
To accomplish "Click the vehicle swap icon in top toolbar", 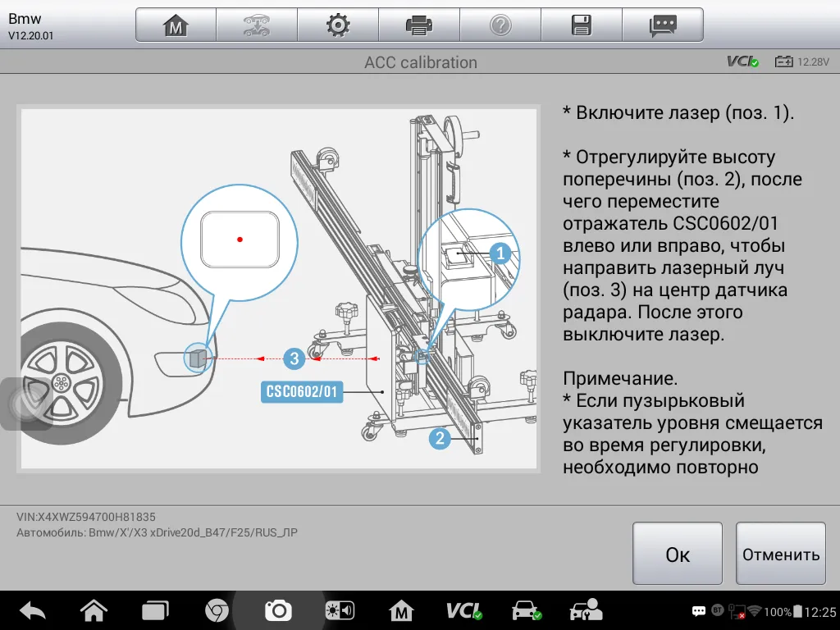I will tap(256, 25).
